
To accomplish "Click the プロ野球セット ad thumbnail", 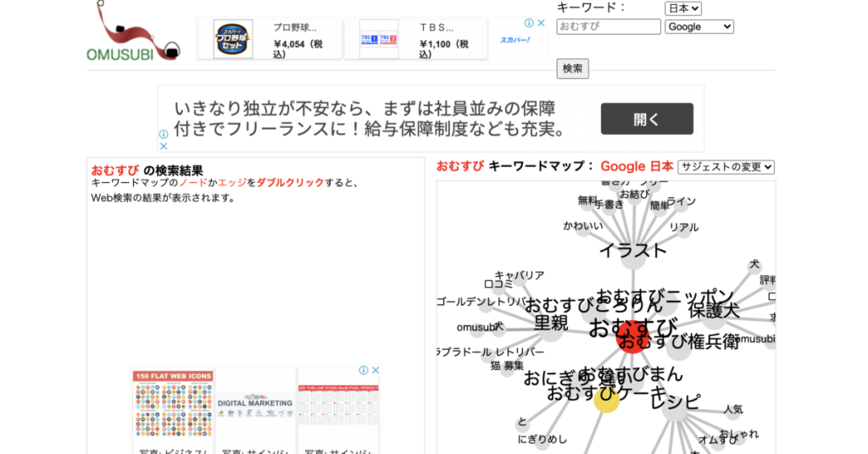I will point(233,39).
